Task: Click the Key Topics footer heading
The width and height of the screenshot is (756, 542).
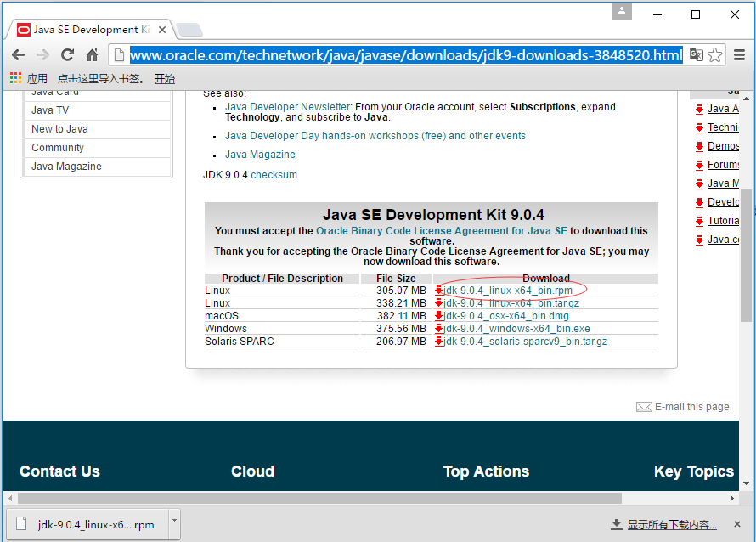Action: click(694, 471)
